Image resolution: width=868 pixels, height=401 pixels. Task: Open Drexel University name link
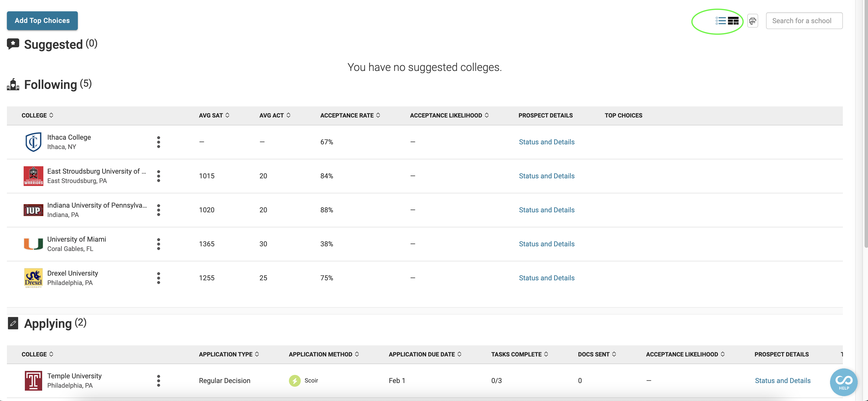pyautogui.click(x=72, y=274)
